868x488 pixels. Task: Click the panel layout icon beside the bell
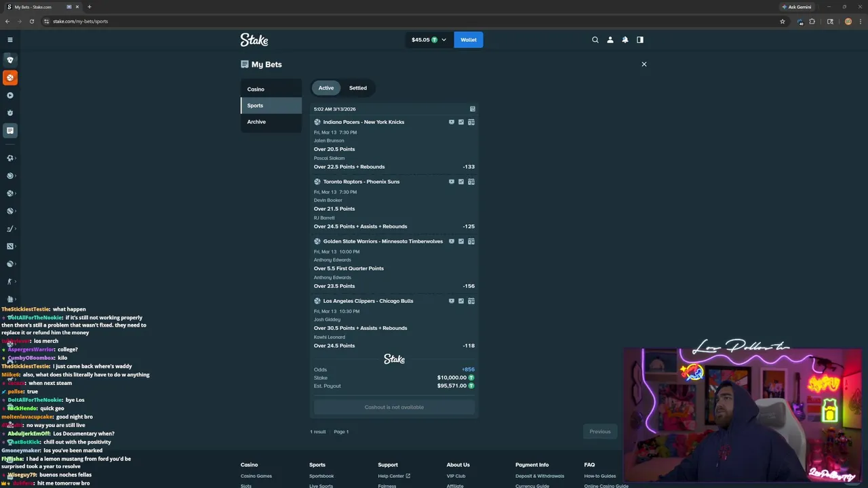[640, 40]
